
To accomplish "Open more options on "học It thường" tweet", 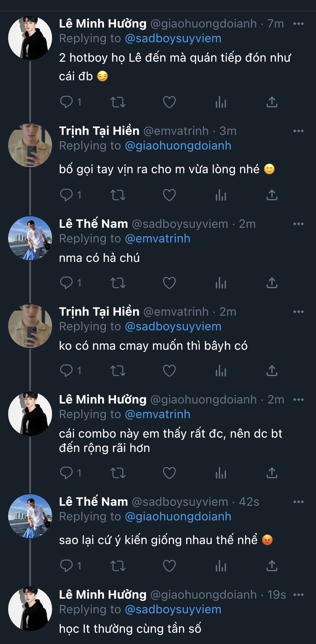I will (298, 595).
